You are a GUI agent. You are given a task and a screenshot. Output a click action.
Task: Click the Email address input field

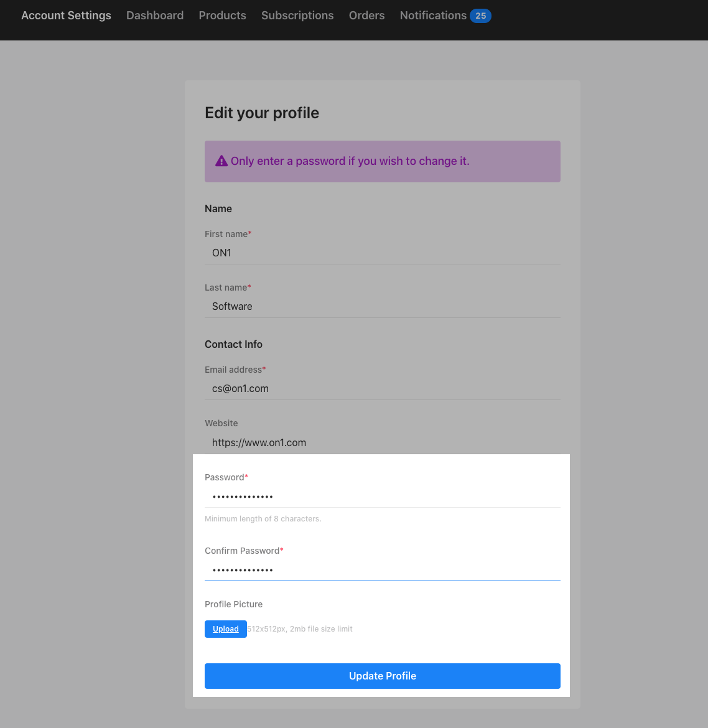coord(382,389)
